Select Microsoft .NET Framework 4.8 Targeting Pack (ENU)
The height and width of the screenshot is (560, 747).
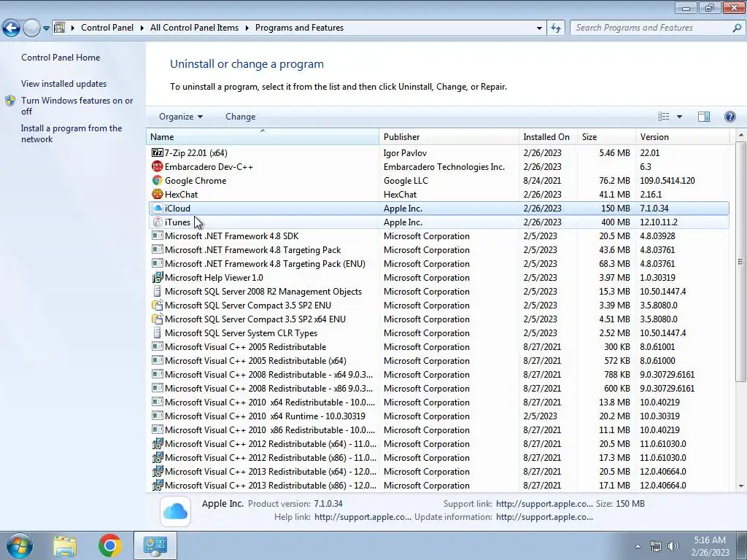[x=438, y=264]
